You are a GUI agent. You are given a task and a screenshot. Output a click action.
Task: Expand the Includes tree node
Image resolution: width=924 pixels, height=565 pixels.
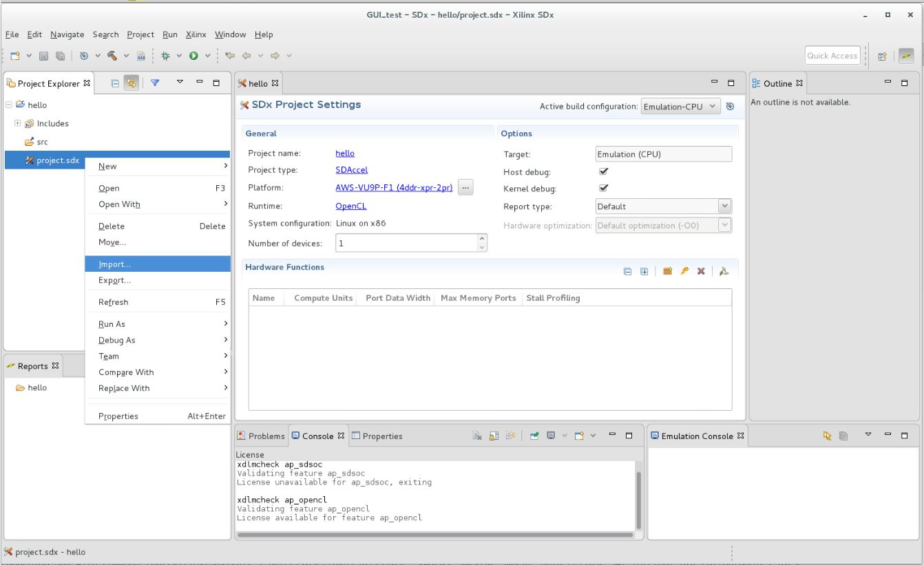coord(16,123)
